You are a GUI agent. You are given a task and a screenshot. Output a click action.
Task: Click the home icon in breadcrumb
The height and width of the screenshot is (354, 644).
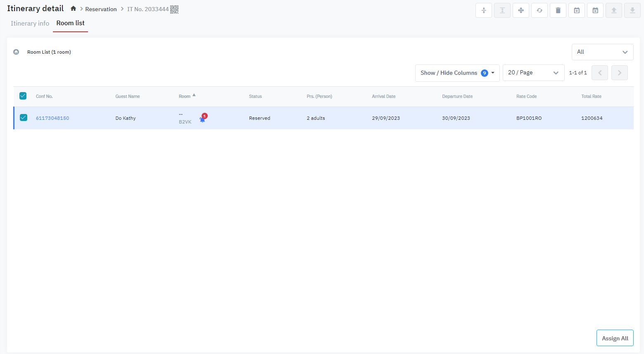coord(73,9)
